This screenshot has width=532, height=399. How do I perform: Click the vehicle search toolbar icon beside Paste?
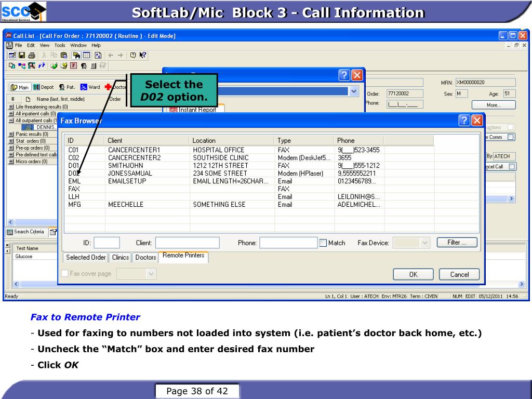coord(76,55)
